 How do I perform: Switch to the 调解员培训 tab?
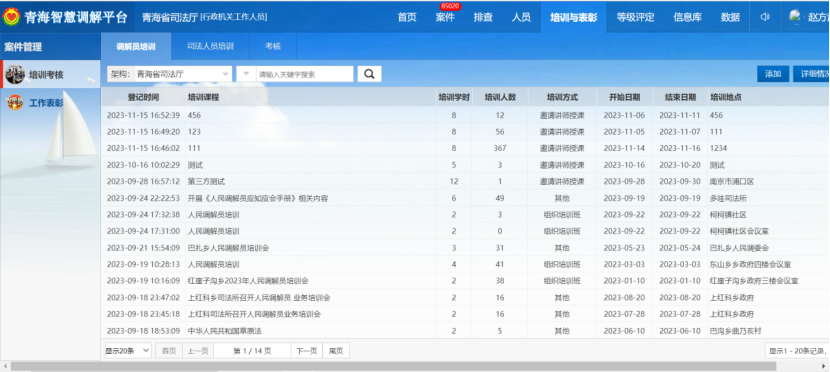(x=136, y=47)
